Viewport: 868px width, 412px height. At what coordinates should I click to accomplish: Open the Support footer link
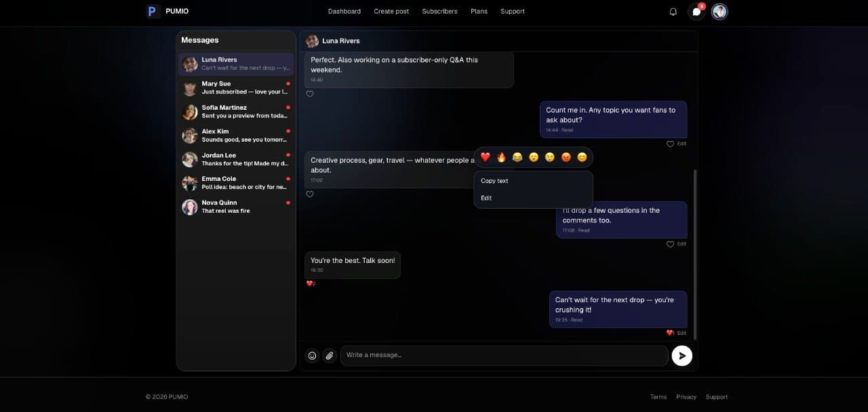717,397
